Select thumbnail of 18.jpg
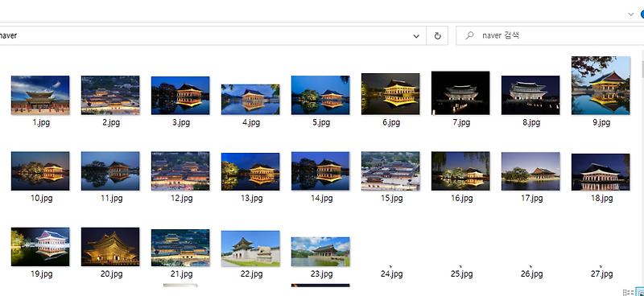This screenshot has width=644, height=296. pos(601,172)
